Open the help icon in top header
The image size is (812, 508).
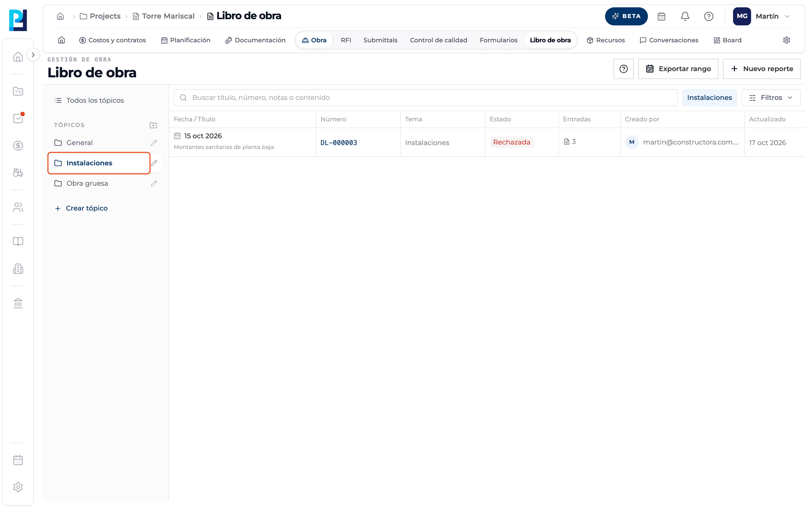point(708,16)
